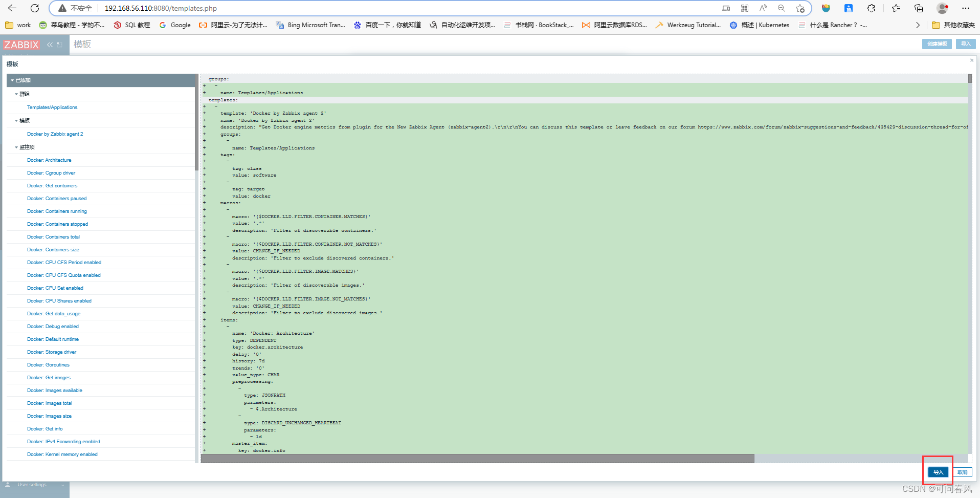Collapse the 群组 tree group
Screen dimensions: 980x498
pyautogui.click(x=16, y=94)
